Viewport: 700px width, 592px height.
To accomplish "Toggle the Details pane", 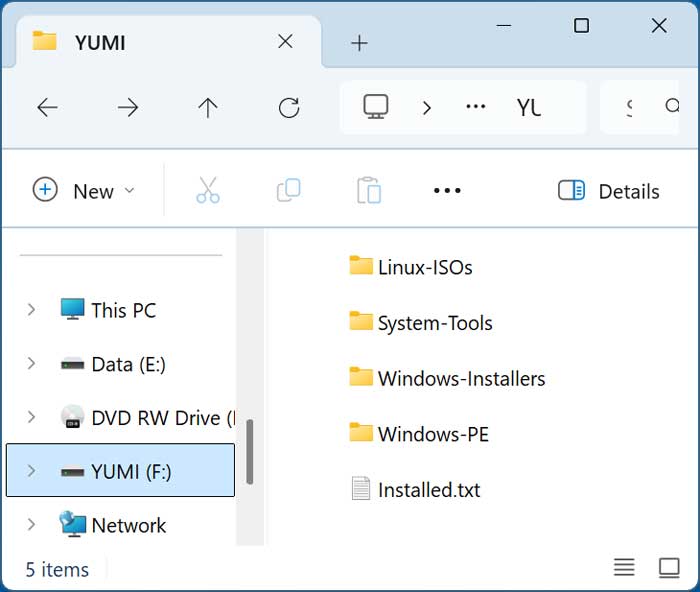I will coord(609,191).
